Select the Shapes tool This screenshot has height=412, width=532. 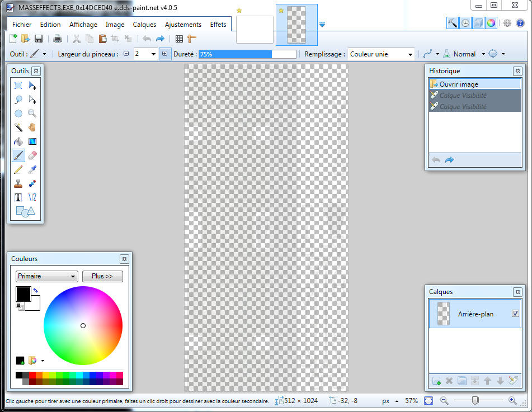25,212
